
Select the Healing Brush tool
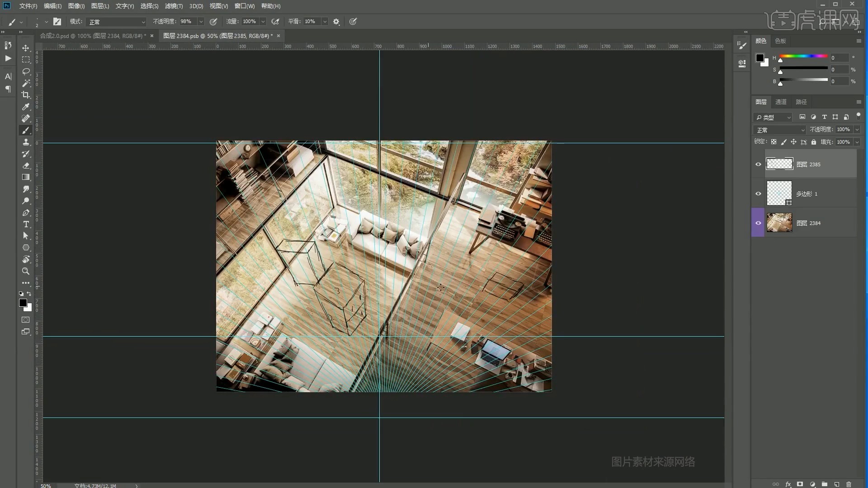click(x=26, y=118)
